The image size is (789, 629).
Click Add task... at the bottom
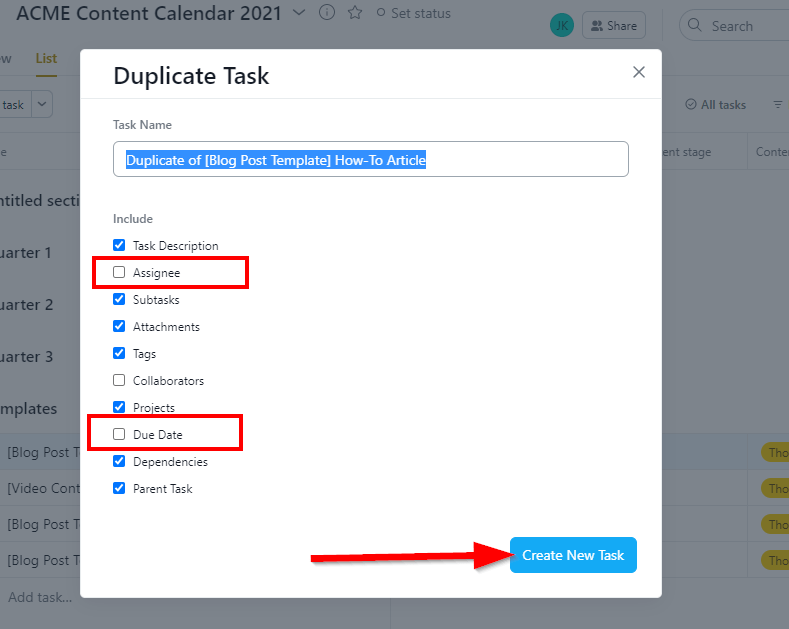[x=40, y=597]
